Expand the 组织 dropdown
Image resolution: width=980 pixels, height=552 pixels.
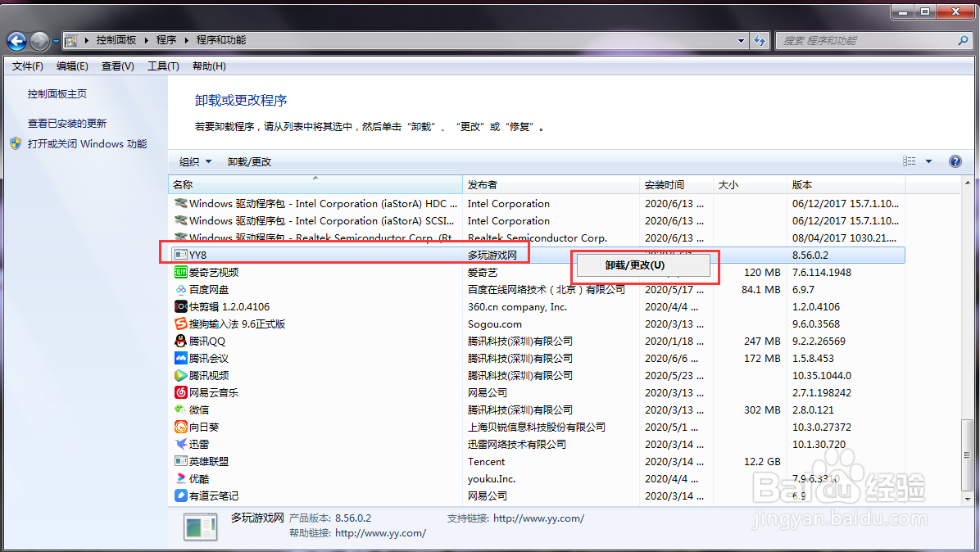(x=195, y=161)
